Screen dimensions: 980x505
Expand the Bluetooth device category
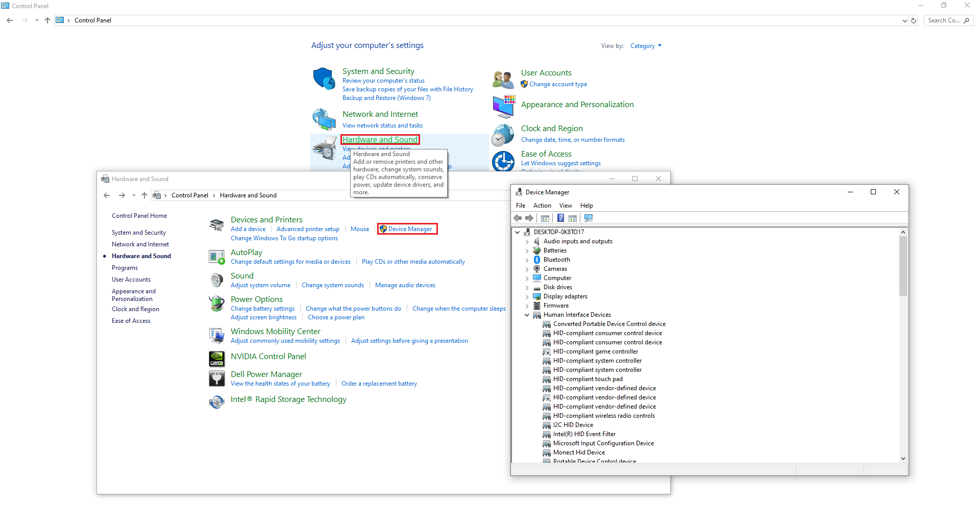(527, 260)
